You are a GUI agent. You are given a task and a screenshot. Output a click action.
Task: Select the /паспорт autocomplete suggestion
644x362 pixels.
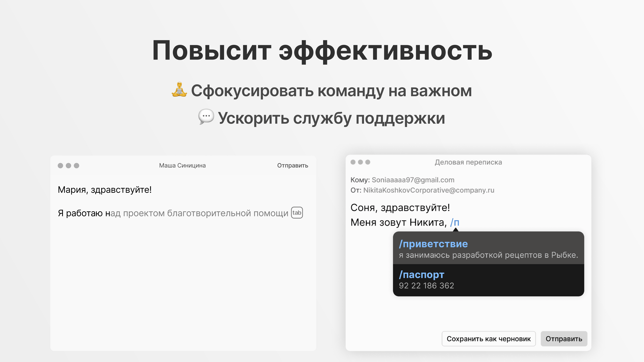click(x=488, y=280)
